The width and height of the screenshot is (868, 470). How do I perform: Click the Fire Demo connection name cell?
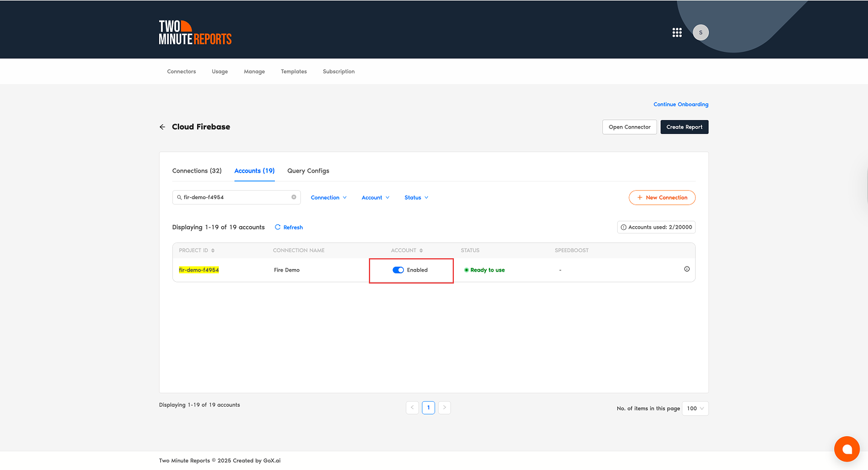(x=287, y=270)
